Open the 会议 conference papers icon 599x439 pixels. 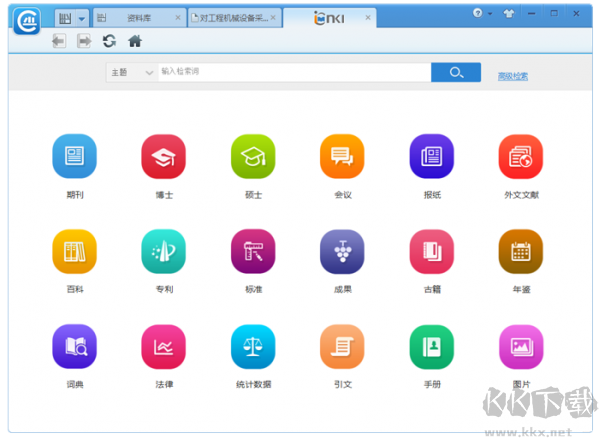(x=342, y=156)
